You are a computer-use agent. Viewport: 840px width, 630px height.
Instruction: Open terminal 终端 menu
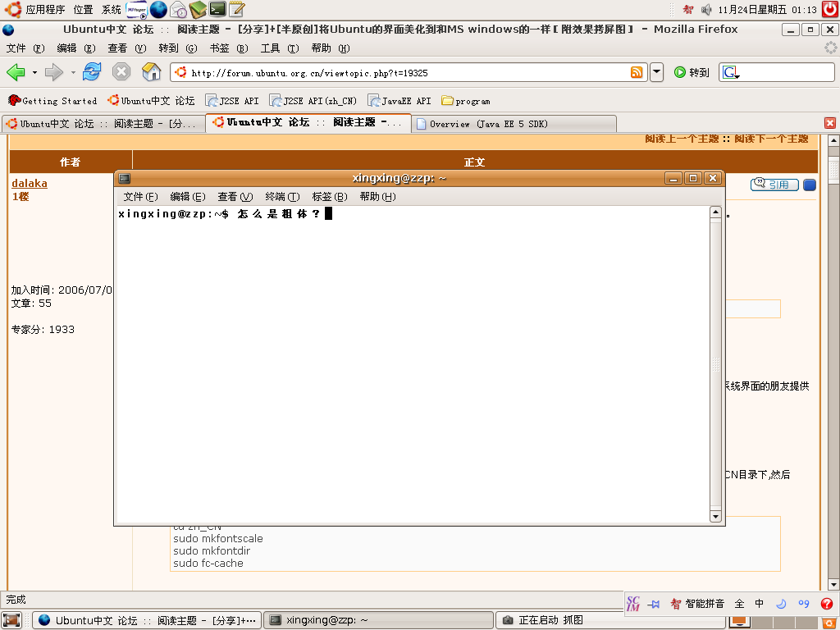click(282, 197)
